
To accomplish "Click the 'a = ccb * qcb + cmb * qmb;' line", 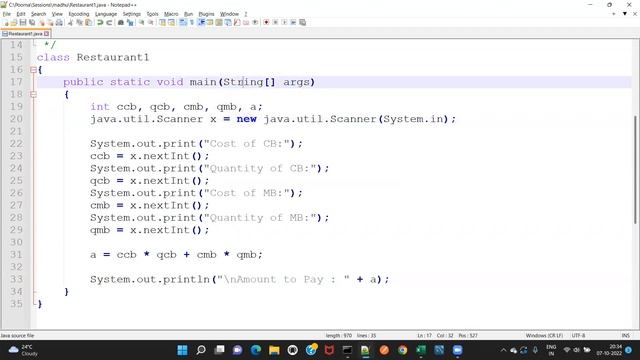I will [x=176, y=255].
